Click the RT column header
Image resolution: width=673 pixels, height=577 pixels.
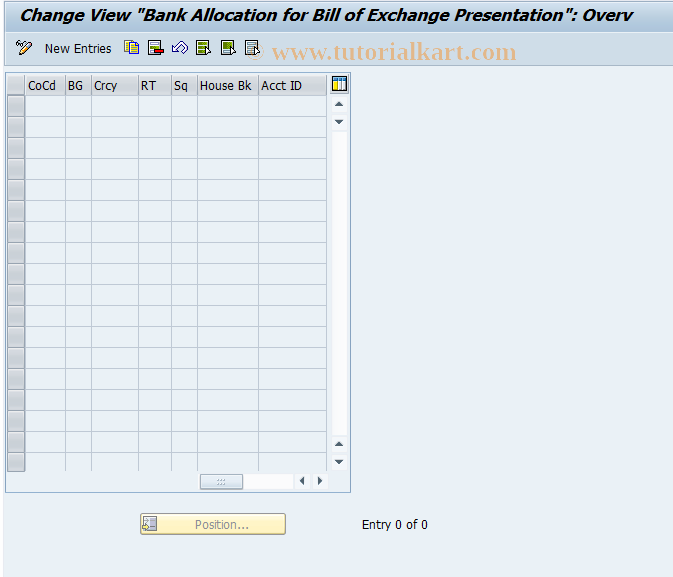click(155, 85)
